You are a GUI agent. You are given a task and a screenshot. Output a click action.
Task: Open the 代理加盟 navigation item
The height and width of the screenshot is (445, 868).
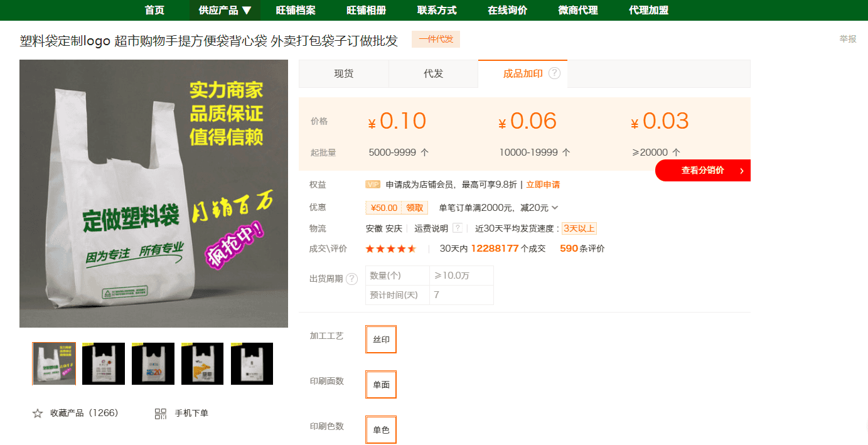point(649,10)
